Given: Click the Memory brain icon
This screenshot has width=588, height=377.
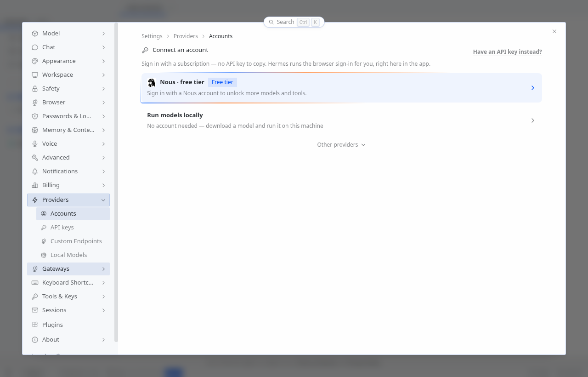Looking at the screenshot, I should pos(35,130).
